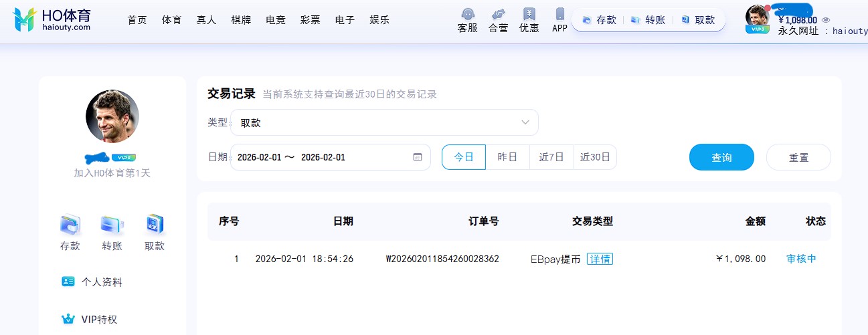Click the sidebar transfer cards icon
The image size is (868, 335).
[x=112, y=225]
